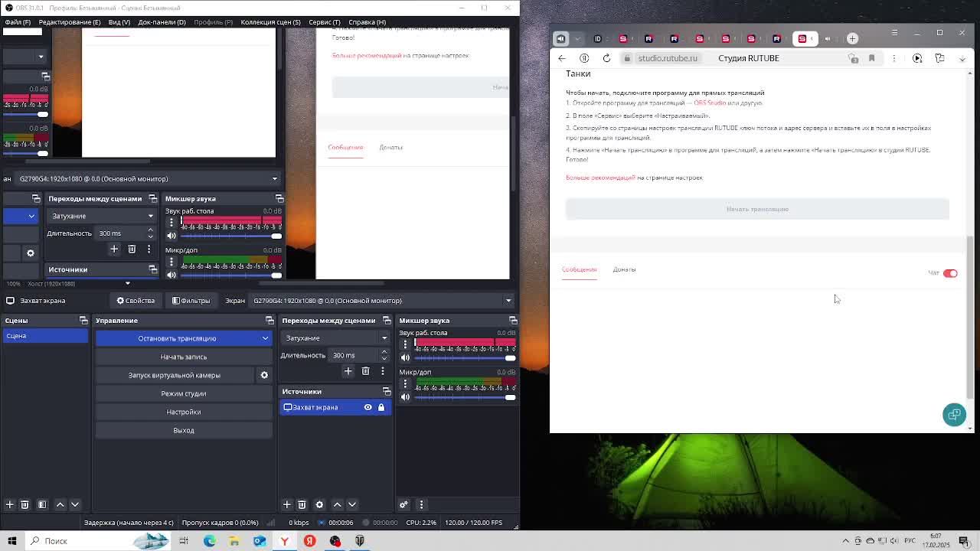The height and width of the screenshot is (551, 980).
Task: Remove the selected scene with the trash icon under the Scenes list
Action: [24, 504]
